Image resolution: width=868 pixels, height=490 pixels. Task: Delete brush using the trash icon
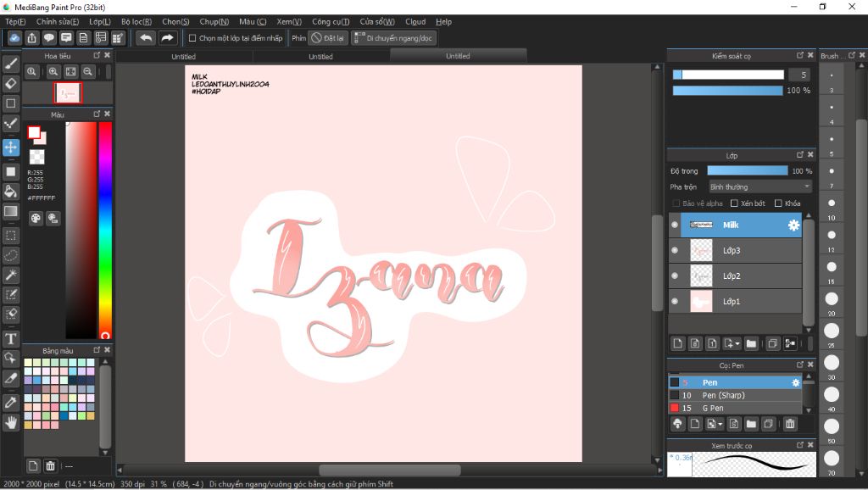pyautogui.click(x=790, y=424)
